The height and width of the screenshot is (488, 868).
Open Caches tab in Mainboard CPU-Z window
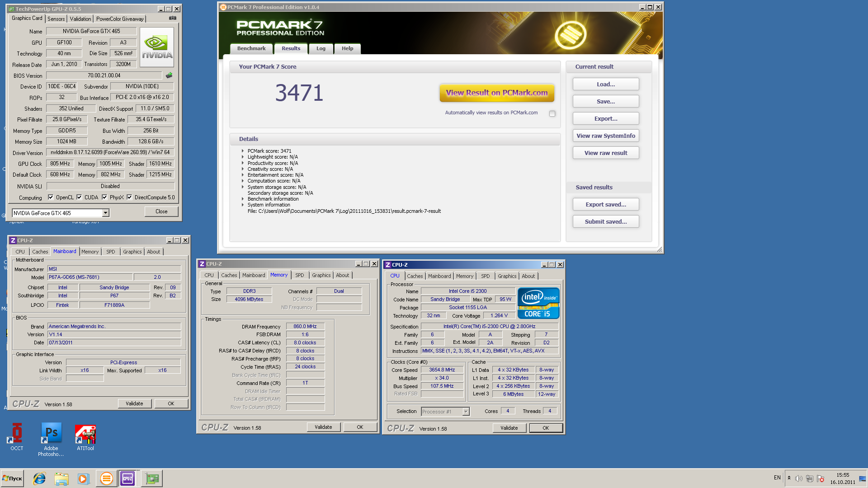[x=40, y=252]
